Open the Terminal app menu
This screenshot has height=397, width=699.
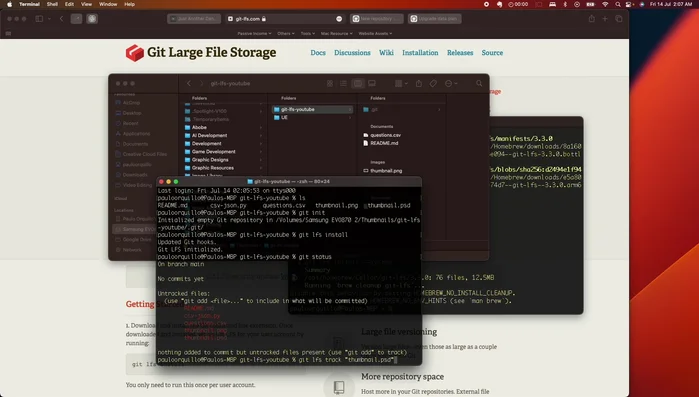point(29,4)
